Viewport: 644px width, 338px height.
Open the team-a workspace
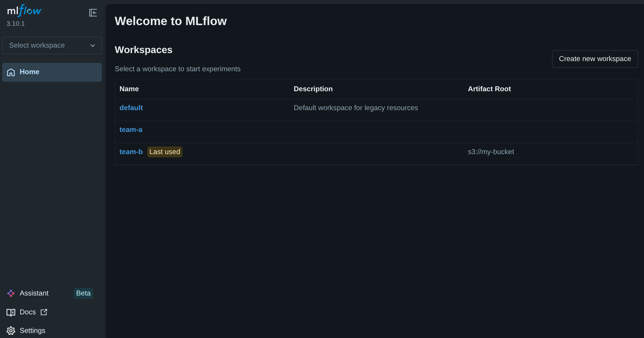tap(131, 129)
